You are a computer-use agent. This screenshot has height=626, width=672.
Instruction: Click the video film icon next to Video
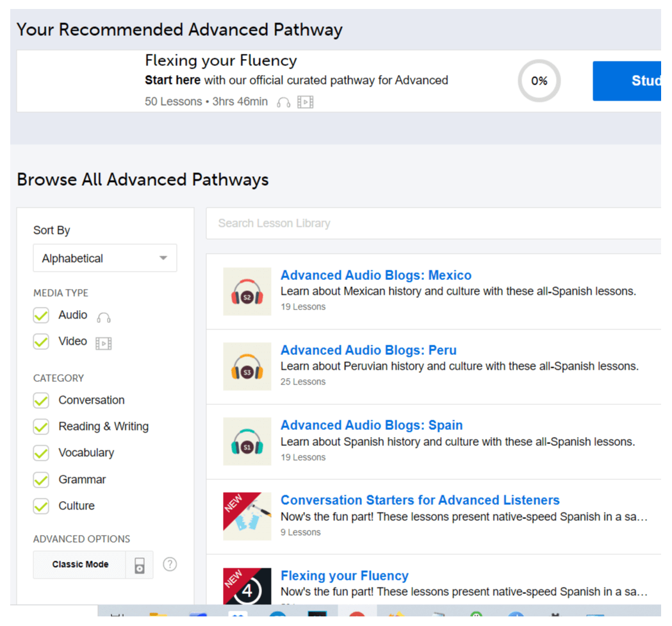coord(104,343)
